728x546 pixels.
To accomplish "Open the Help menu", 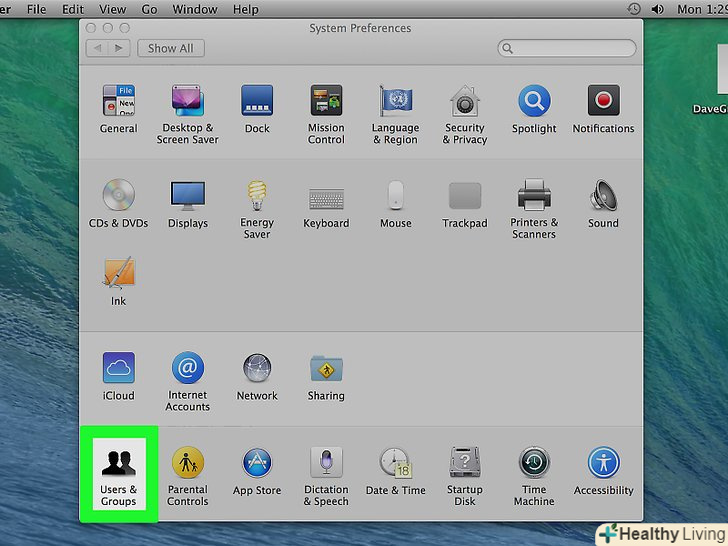I will pos(245,9).
